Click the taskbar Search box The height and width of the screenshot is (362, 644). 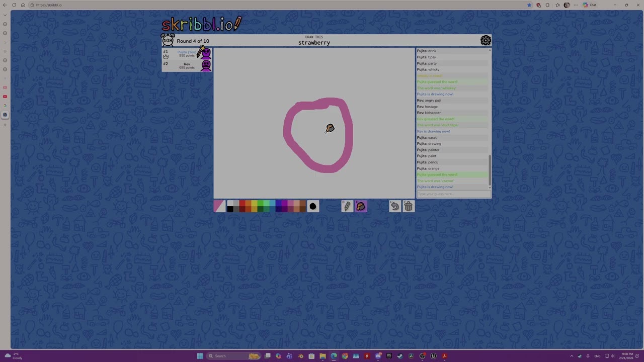(x=233, y=356)
